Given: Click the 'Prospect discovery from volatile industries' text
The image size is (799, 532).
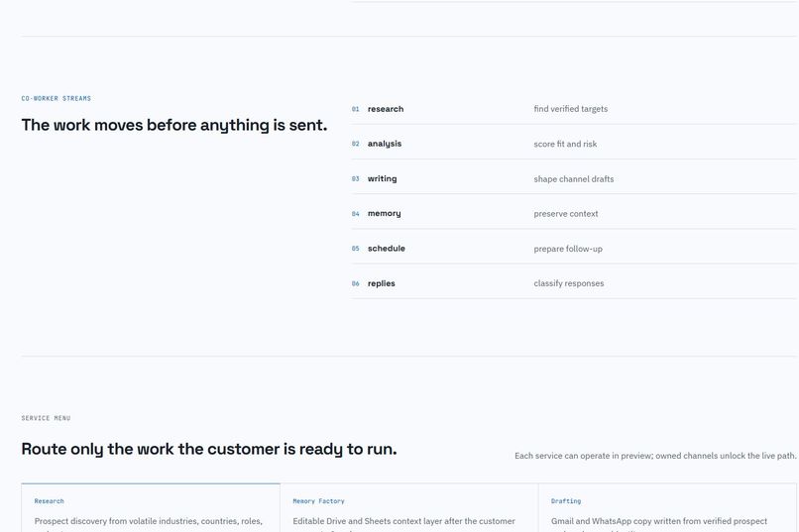Looking at the screenshot, I should click(x=149, y=521).
